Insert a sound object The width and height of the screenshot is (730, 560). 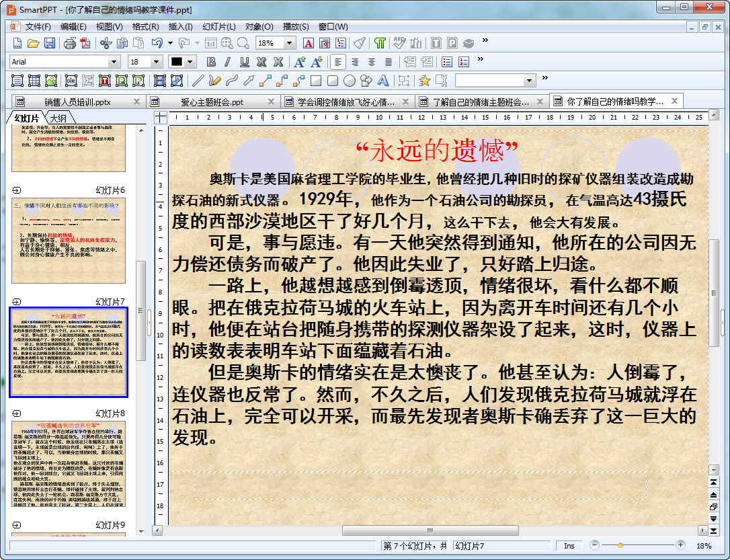[x=176, y=81]
